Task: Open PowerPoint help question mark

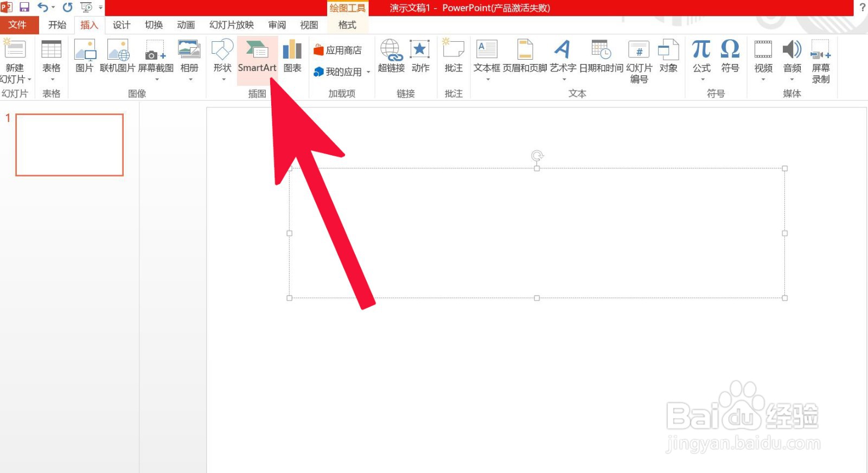Action: point(862,8)
